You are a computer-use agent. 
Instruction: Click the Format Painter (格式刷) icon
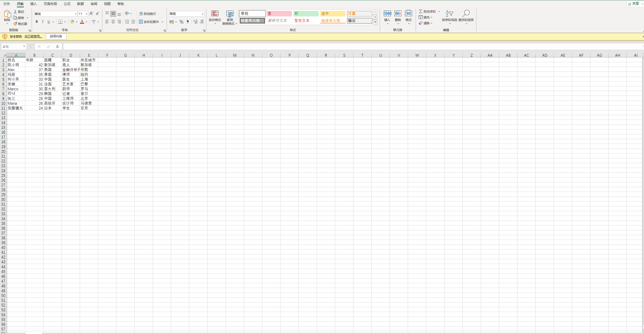point(15,24)
